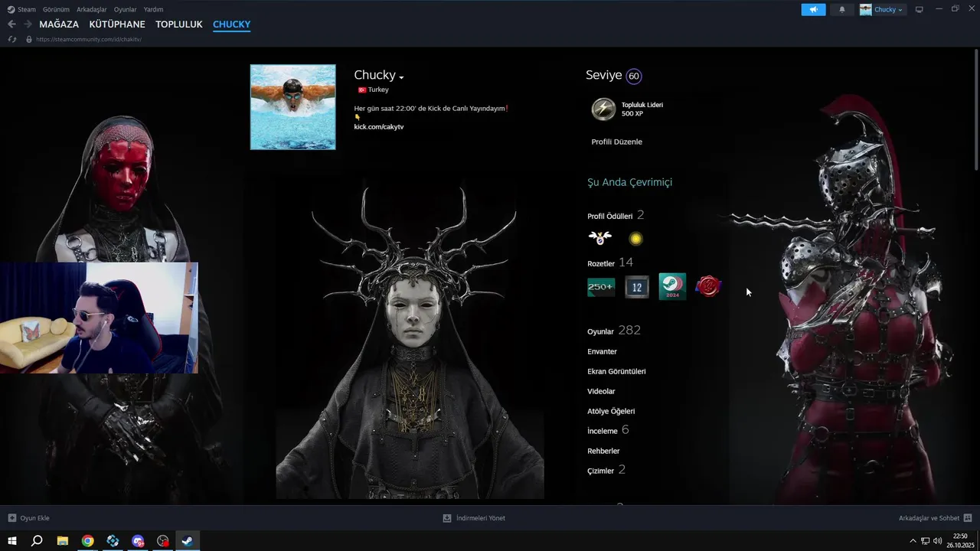Open the Görünüm menu
The image size is (980, 551).
56,9
